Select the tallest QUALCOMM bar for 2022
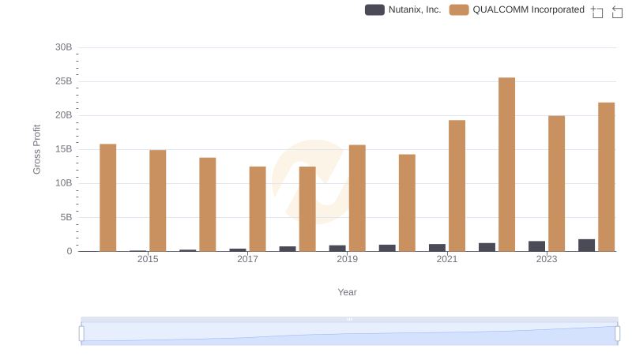 506,164
